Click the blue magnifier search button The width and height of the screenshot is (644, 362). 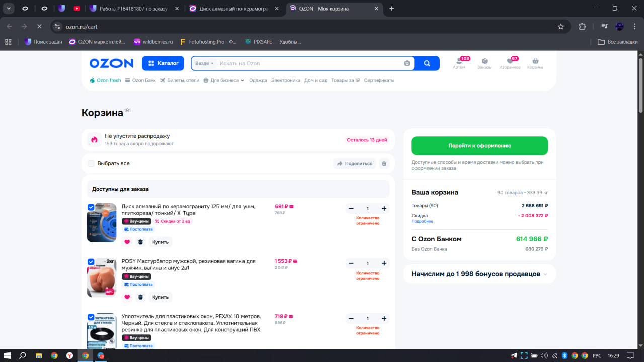coord(427,63)
